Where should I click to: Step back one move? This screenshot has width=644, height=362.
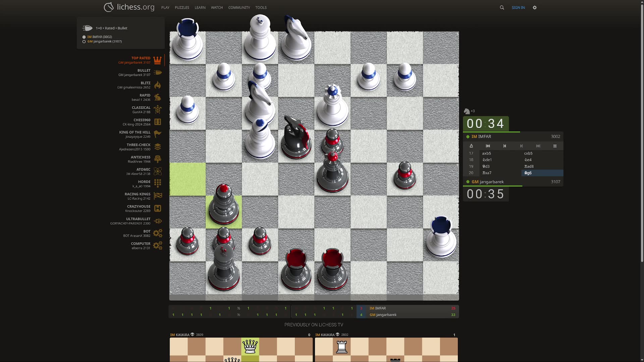coord(504,146)
